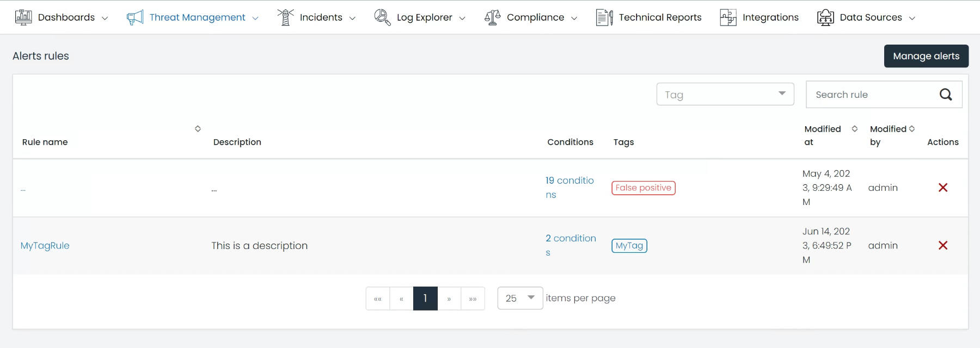Click the False positive tag
Screen dimensions: 980x348
point(644,188)
